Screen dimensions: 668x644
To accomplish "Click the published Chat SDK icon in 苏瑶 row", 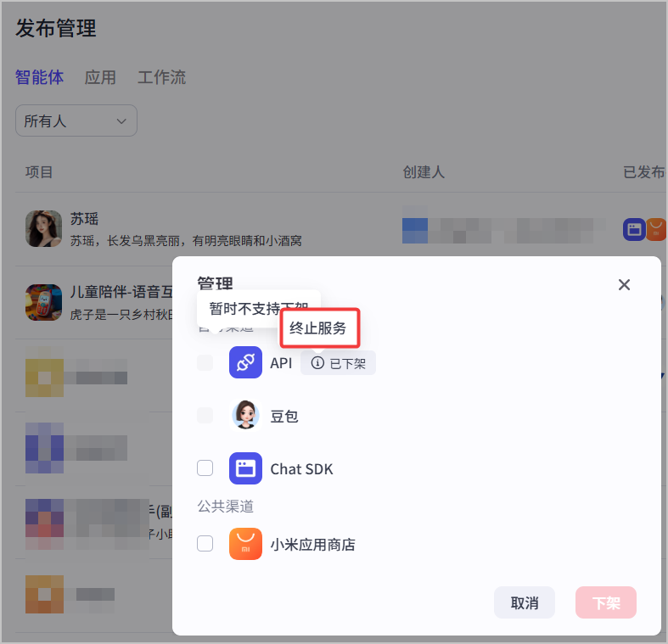I will (634, 230).
